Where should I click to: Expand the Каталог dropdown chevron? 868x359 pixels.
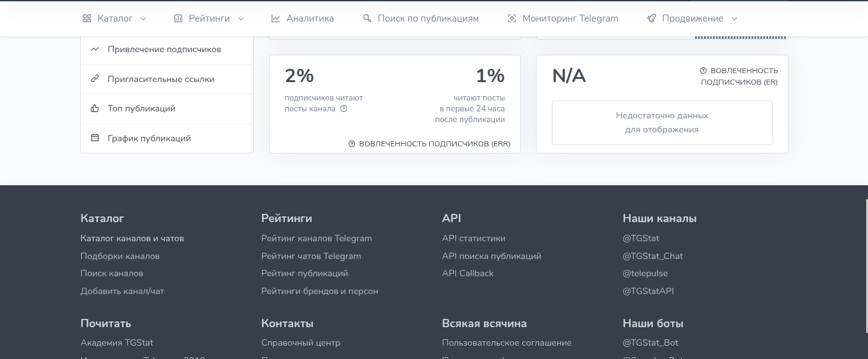point(143,19)
